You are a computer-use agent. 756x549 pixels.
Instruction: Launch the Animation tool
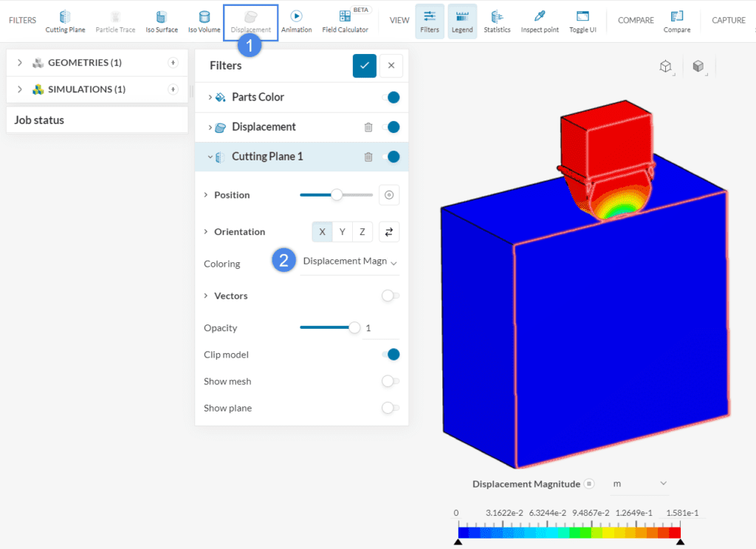tap(296, 21)
